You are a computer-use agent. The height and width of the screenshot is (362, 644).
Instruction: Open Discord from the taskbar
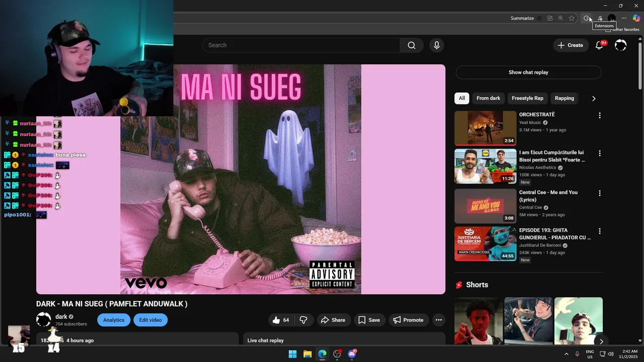coord(352,354)
